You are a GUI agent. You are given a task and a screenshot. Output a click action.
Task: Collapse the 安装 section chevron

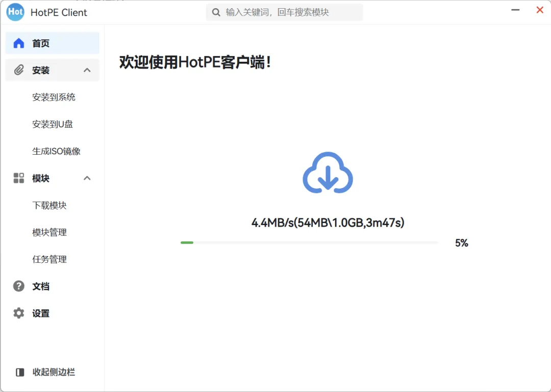pos(87,70)
